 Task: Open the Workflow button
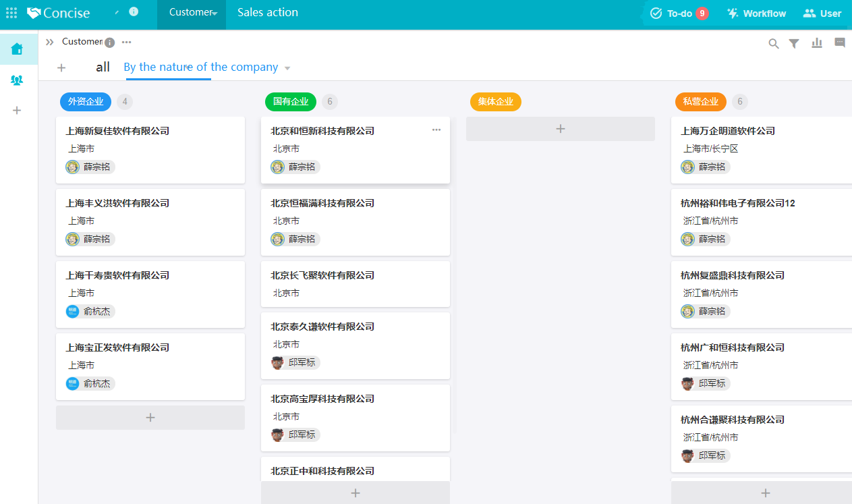(756, 13)
